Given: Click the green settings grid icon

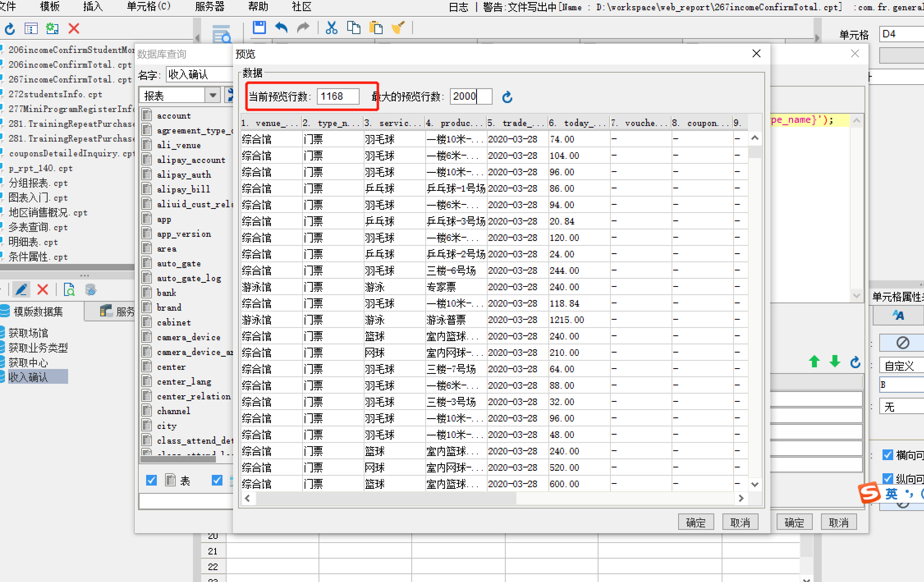Looking at the screenshot, I should point(53,29).
